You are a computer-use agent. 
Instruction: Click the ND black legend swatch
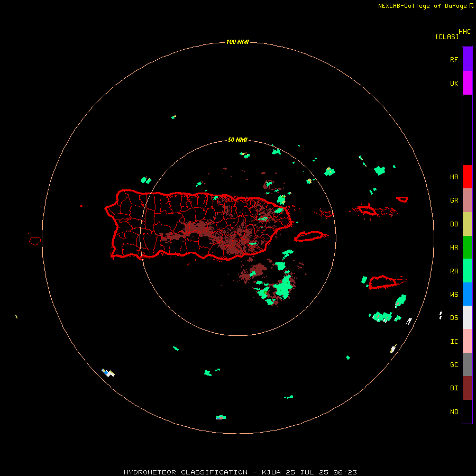click(x=467, y=411)
